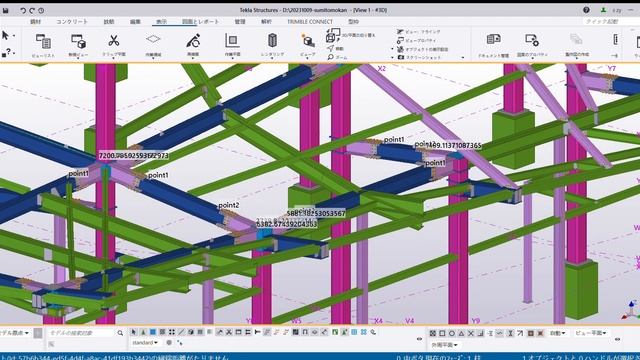Click the point2 label in model view
Viewport: 640px width, 360px height.
[229, 205]
